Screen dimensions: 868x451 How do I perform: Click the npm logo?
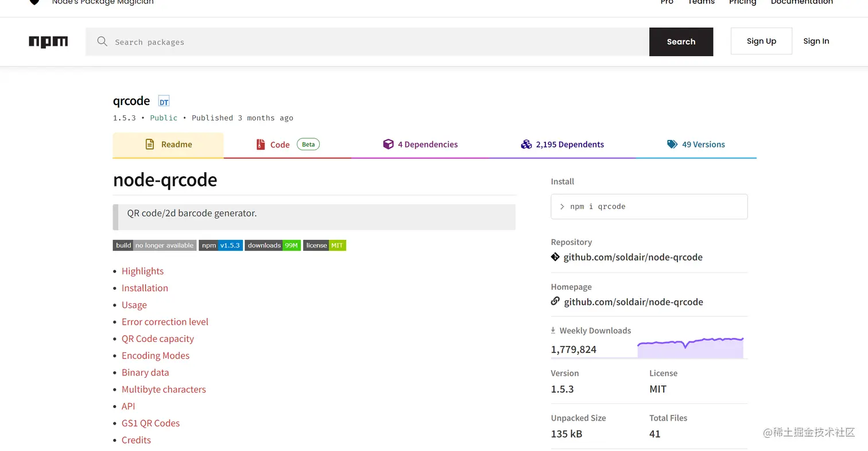[x=48, y=42]
